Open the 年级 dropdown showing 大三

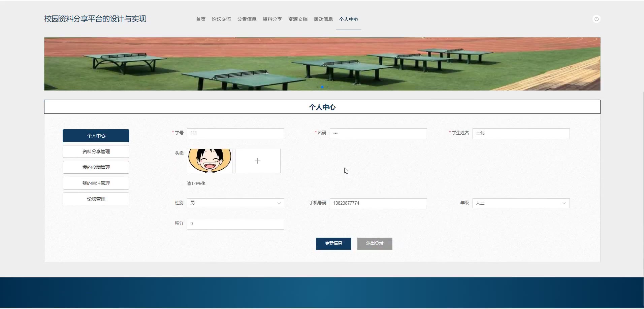tap(521, 203)
